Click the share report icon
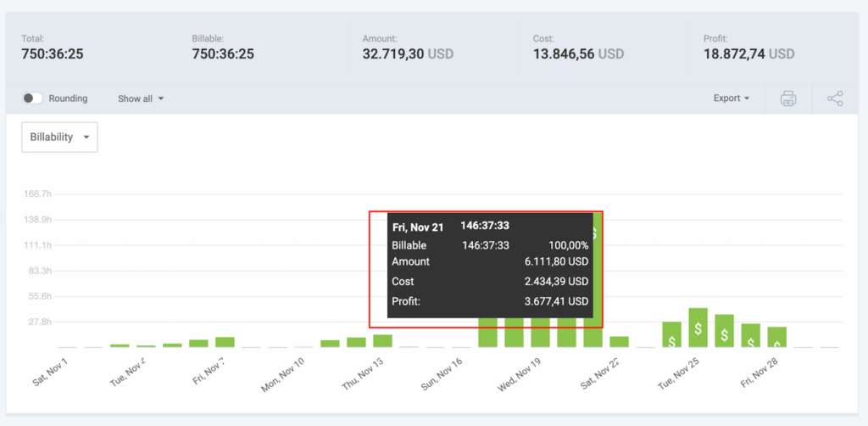This screenshot has height=426, width=868. (835, 99)
